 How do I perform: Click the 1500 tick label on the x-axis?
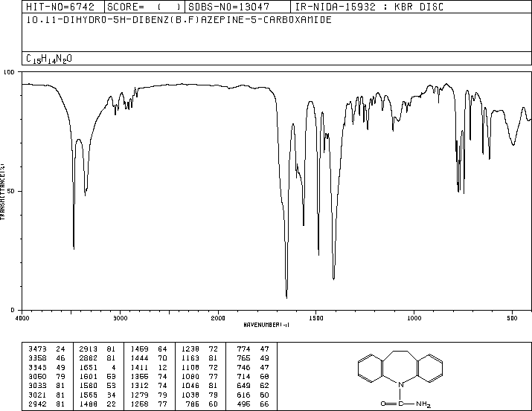316,318
